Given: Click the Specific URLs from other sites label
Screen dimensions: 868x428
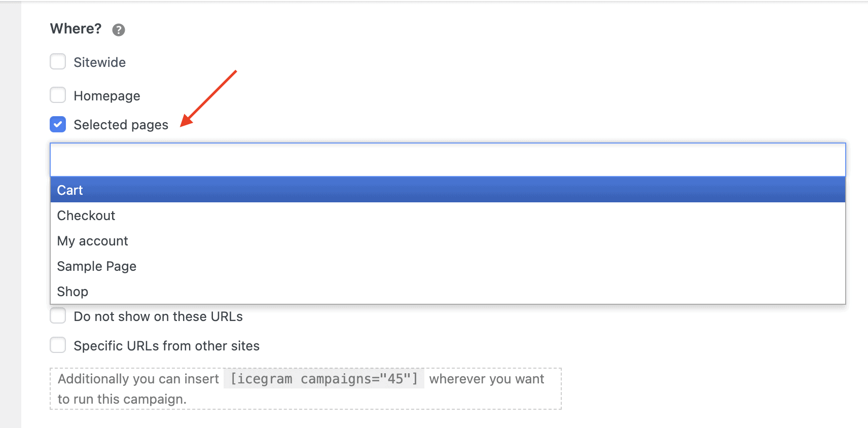Looking at the screenshot, I should pyautogui.click(x=166, y=346).
